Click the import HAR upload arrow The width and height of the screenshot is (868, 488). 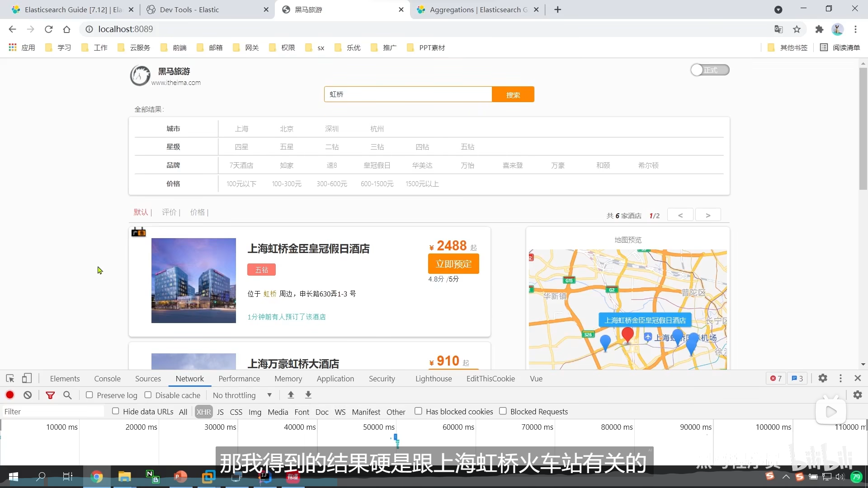pyautogui.click(x=291, y=395)
